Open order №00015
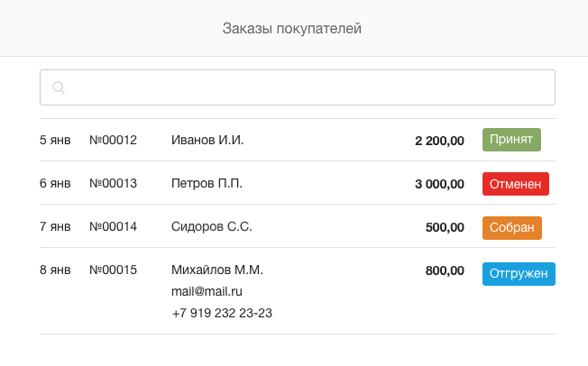This screenshot has height=366, width=588. [x=114, y=270]
